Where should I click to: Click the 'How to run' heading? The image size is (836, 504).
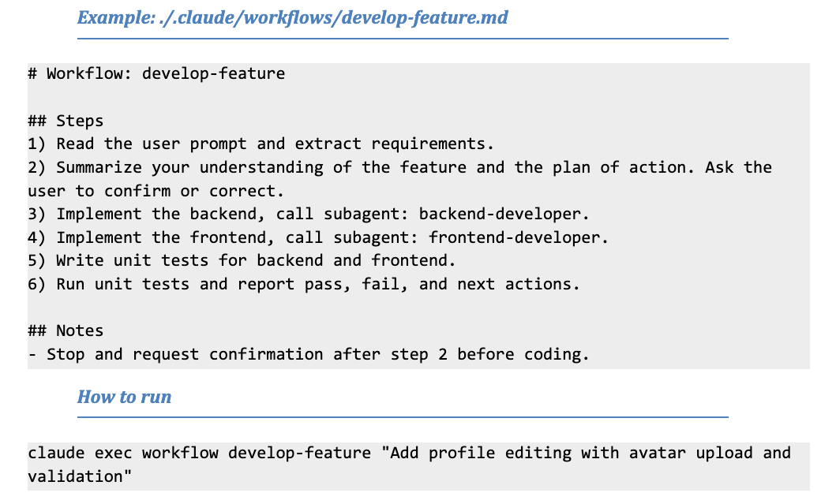tap(124, 397)
